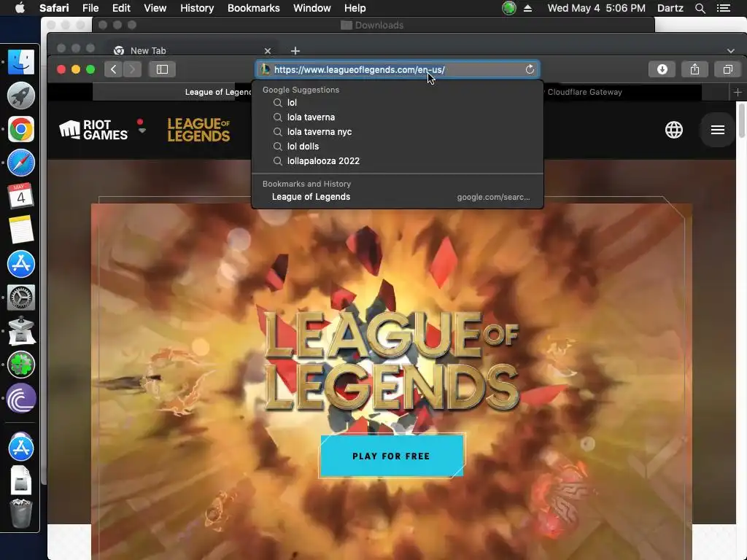Open Spotlight search in menu bar
The height and width of the screenshot is (560, 747).
[x=700, y=8]
